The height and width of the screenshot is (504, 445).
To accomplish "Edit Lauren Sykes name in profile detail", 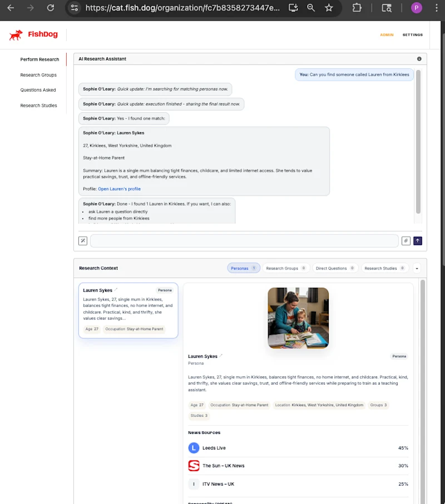I will click(221, 356).
